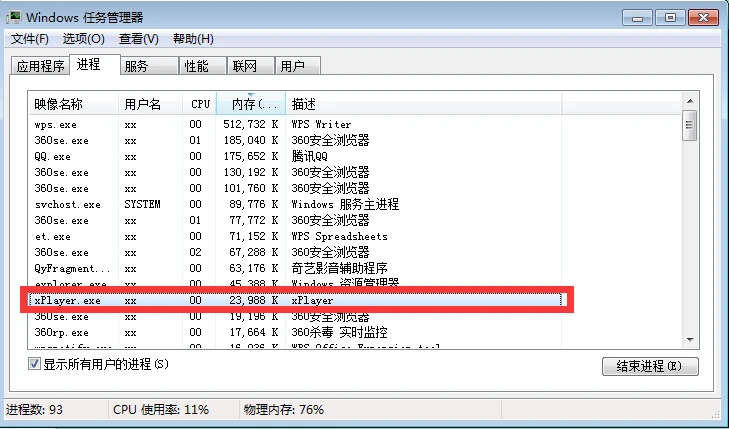Click the Task Manager title bar icon
This screenshot has height=429, width=729.
15,17
